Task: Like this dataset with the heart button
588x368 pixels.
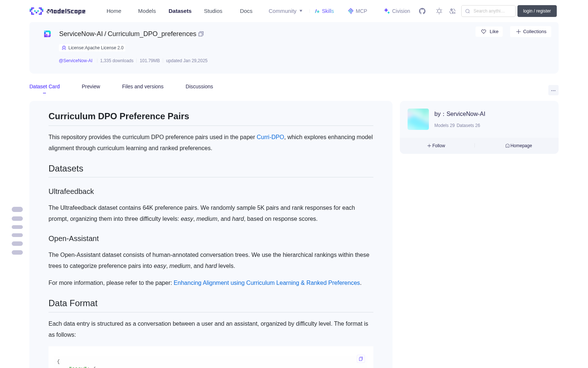Action: [x=489, y=32]
